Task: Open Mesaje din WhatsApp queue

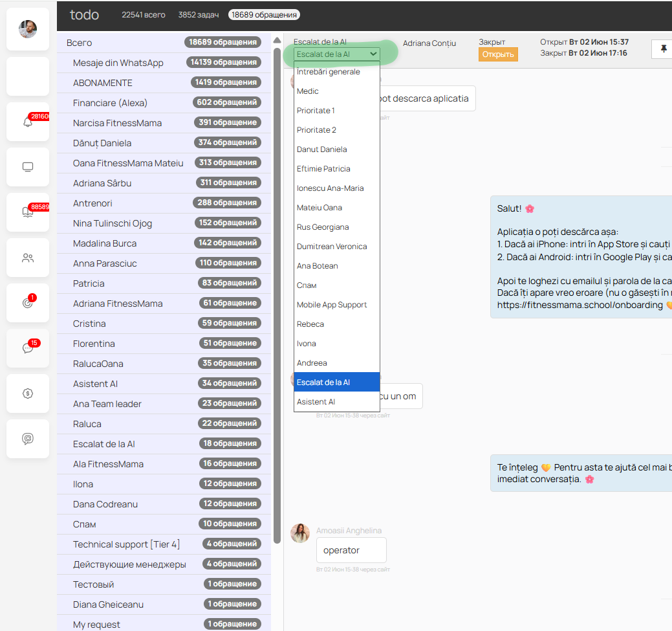Action: [x=164, y=63]
